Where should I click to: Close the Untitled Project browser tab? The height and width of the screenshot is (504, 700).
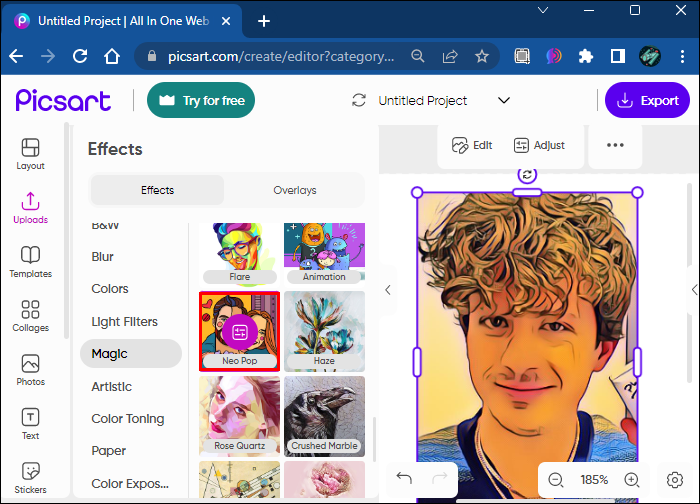tap(226, 21)
